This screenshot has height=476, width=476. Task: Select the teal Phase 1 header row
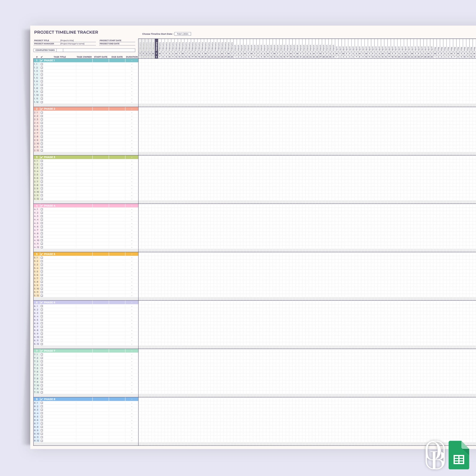[x=86, y=61]
